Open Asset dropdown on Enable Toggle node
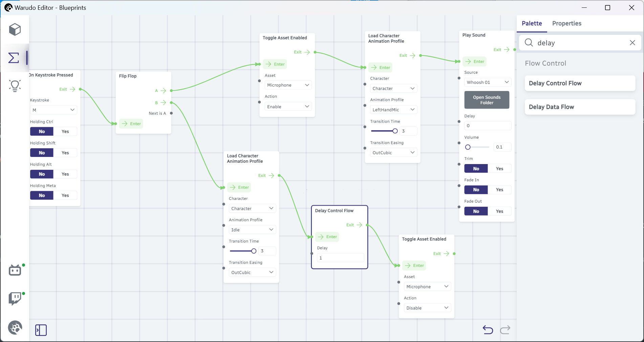 pos(288,85)
